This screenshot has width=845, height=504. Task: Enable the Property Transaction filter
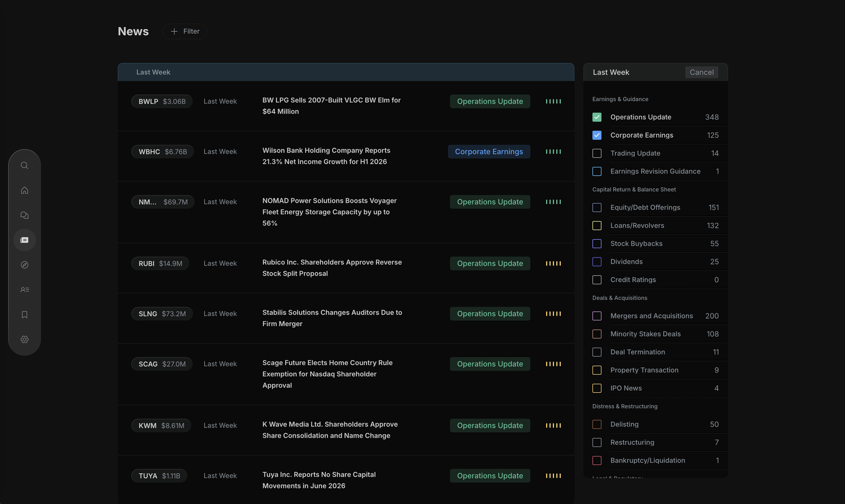597,370
